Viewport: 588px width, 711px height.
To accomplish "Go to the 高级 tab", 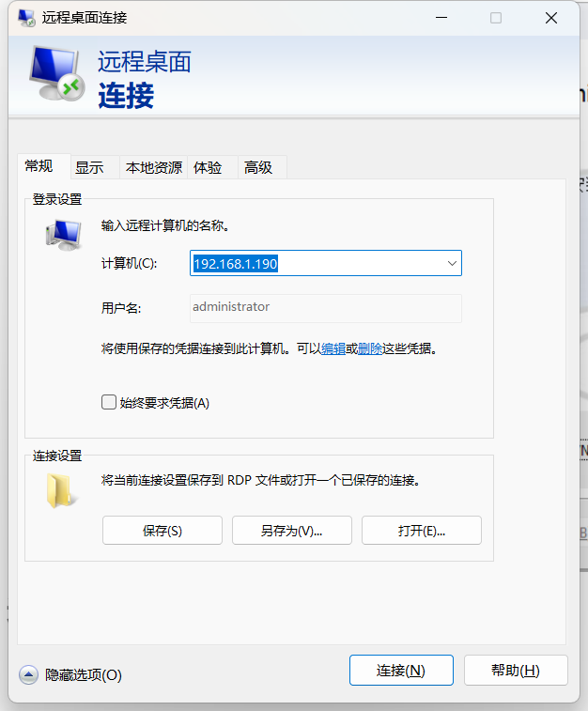I will 258,168.
